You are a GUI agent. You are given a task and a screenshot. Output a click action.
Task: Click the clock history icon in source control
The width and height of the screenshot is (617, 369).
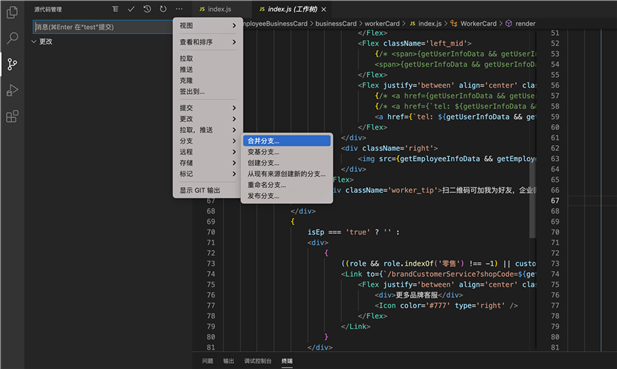pos(147,9)
